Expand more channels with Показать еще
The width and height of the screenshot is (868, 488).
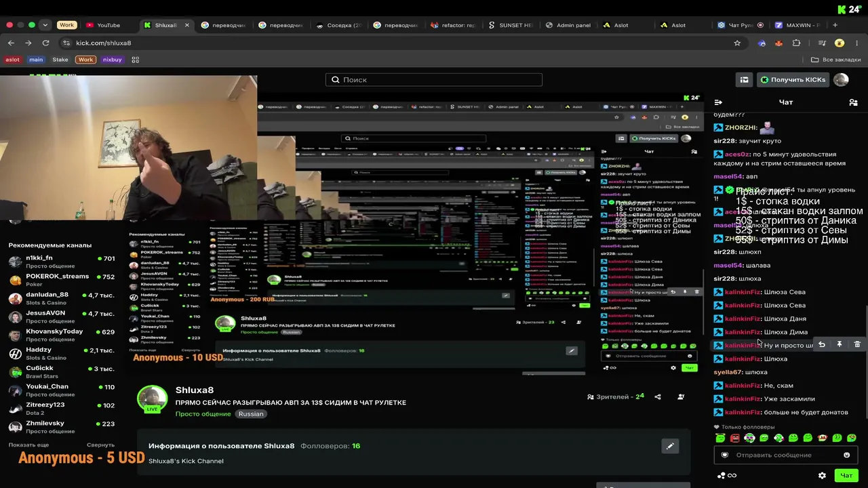(x=28, y=445)
